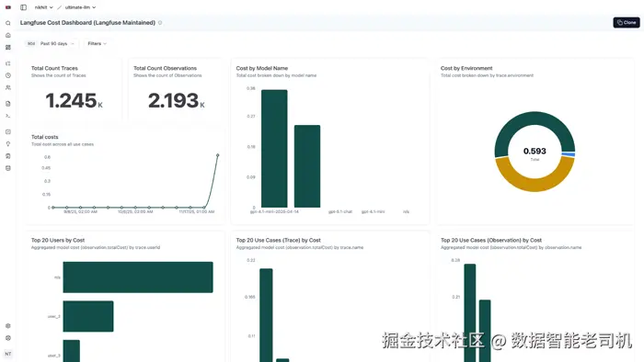The height and width of the screenshot is (362, 644).
Task: Click the peak data point in Total costs
Action: tap(218, 155)
